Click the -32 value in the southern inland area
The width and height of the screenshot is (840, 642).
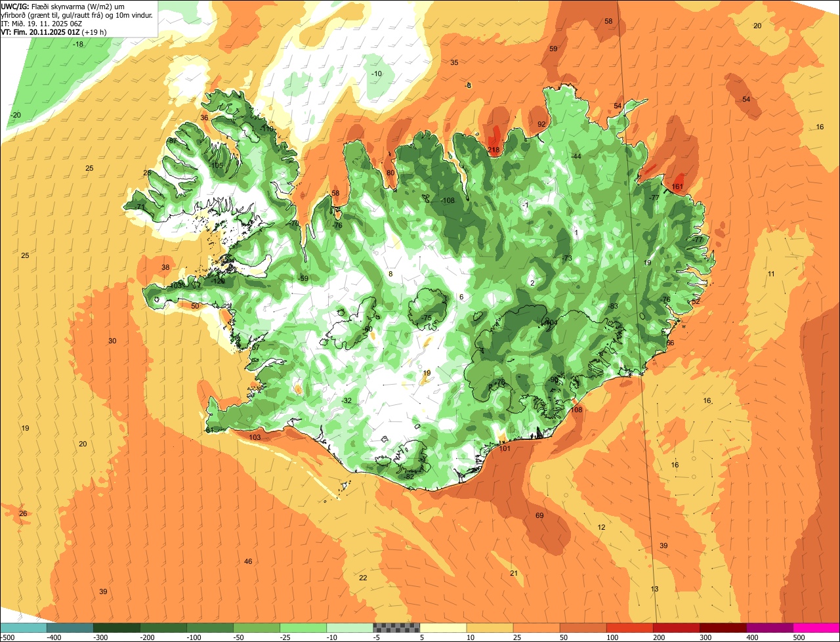coord(346,401)
